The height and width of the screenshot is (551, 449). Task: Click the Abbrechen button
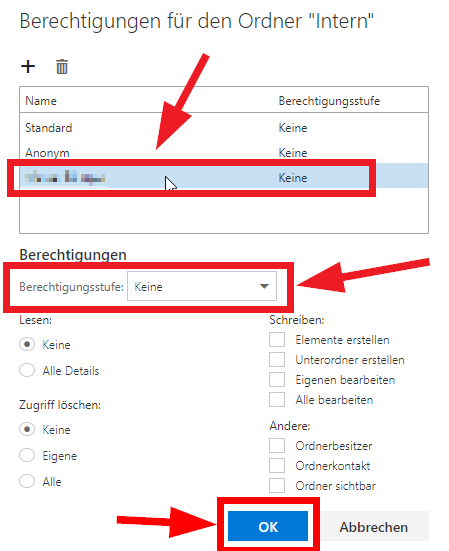pyautogui.click(x=373, y=526)
